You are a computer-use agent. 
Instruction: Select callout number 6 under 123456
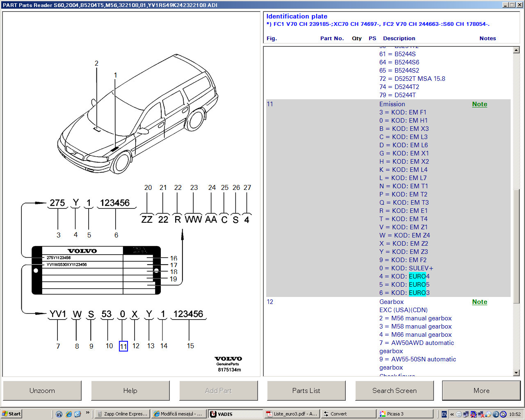point(116,235)
